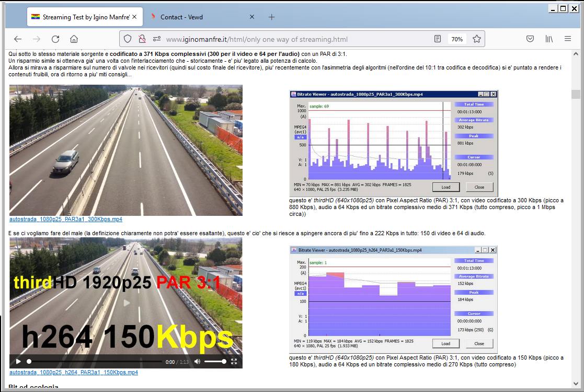Open the Pocket save icon
The image size is (584, 392).
pyautogui.click(x=530, y=39)
